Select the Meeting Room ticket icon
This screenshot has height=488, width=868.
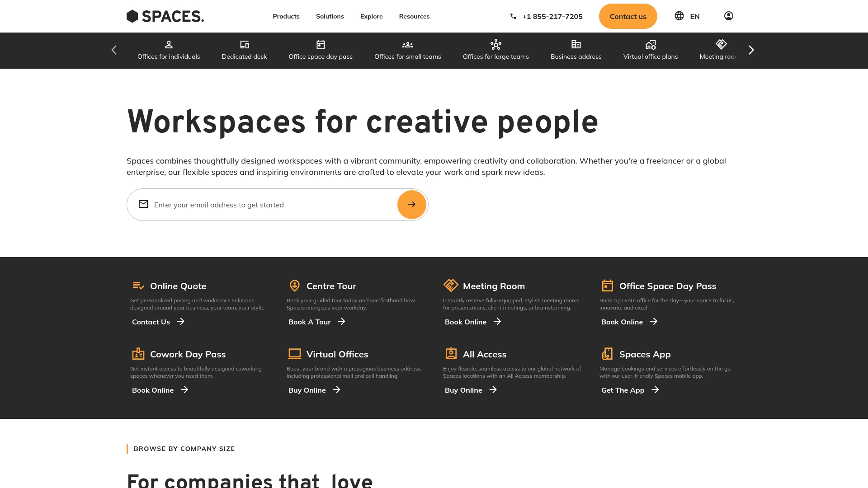pos(721,45)
